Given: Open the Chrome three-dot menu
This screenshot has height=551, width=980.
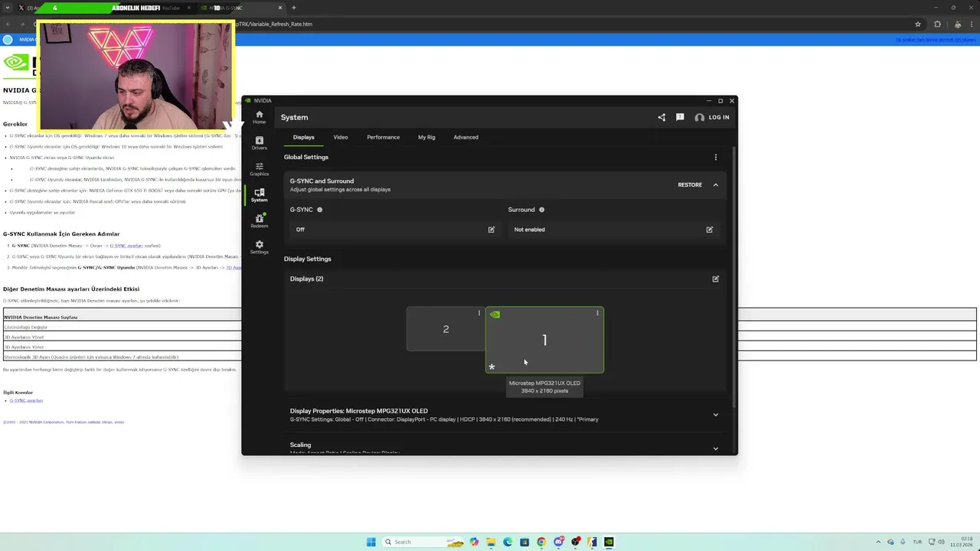Looking at the screenshot, I should tap(973, 24).
